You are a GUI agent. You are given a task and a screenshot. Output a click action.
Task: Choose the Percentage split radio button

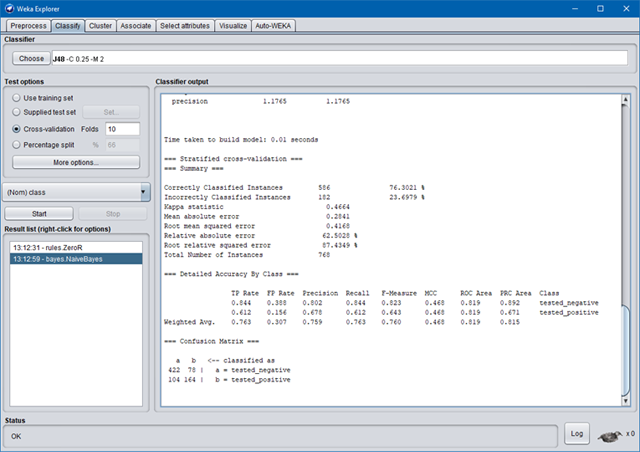(17, 145)
